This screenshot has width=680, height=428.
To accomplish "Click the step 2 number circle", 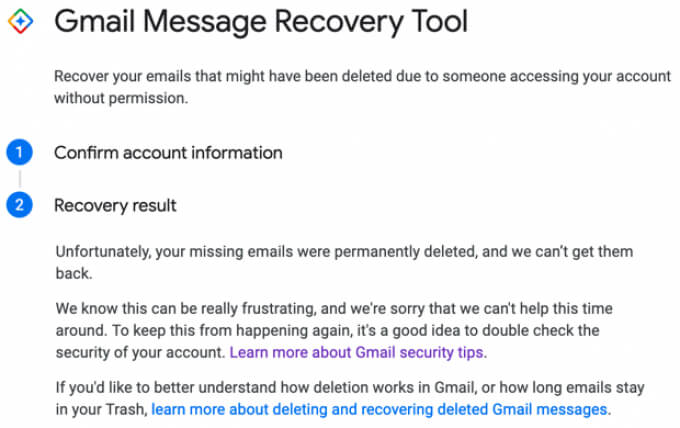I will 20,206.
